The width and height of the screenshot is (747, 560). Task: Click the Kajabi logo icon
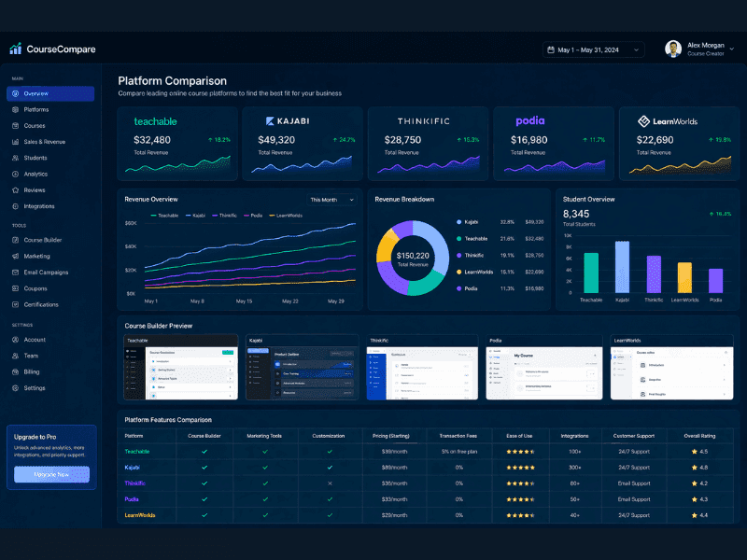click(x=270, y=121)
